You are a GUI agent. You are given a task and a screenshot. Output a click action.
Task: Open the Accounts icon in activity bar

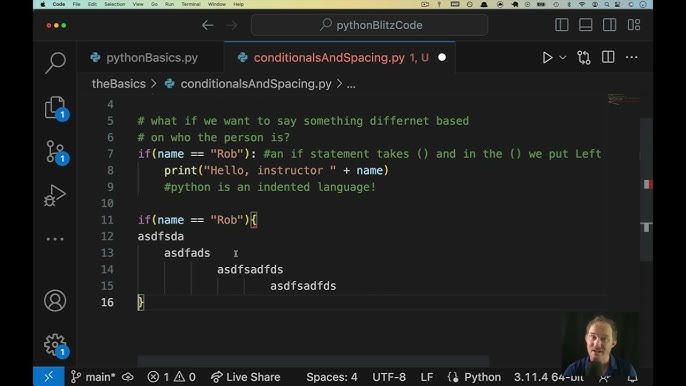point(55,301)
